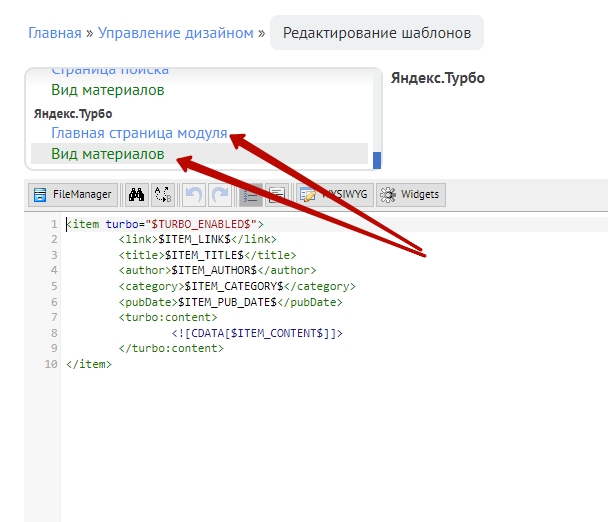Open the FileManager from the editor toolbar

[72, 195]
